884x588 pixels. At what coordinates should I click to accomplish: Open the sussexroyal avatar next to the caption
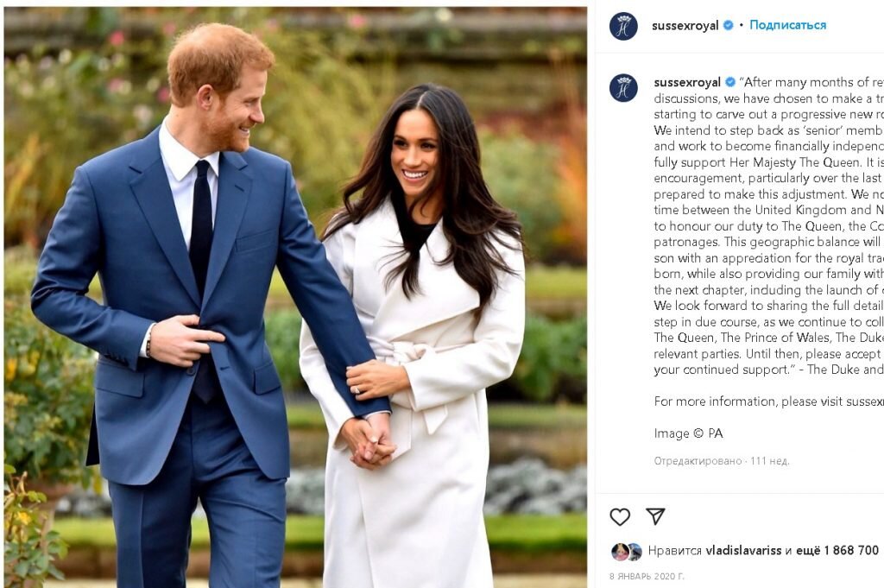(623, 88)
